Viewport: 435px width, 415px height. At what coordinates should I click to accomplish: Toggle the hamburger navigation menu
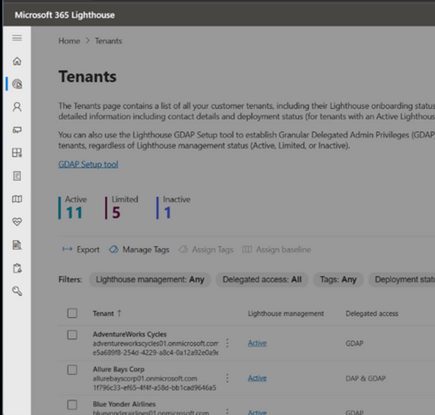17,38
